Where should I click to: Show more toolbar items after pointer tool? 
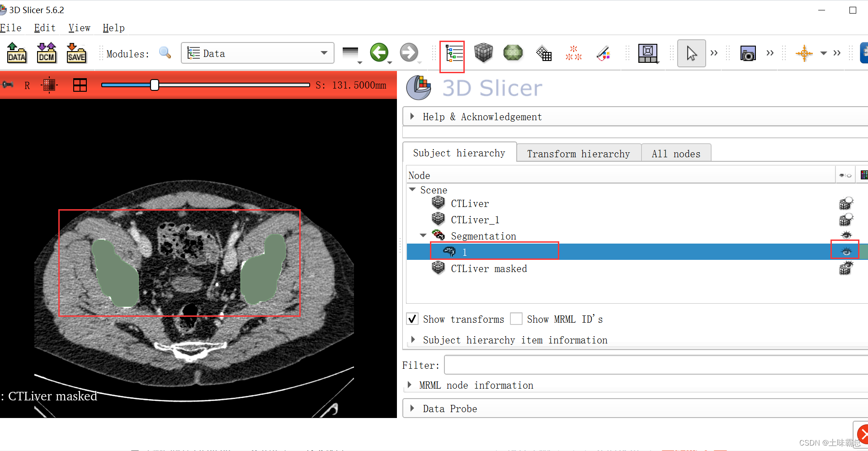(x=714, y=53)
